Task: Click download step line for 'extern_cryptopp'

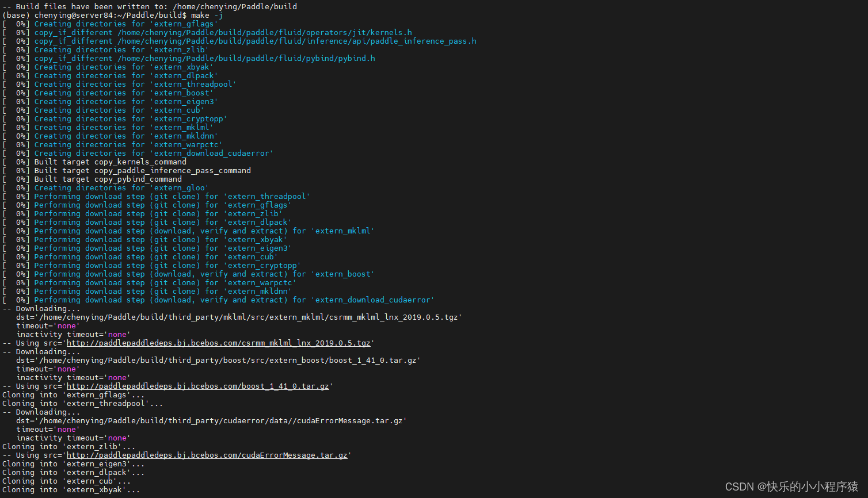Action: [x=152, y=265]
